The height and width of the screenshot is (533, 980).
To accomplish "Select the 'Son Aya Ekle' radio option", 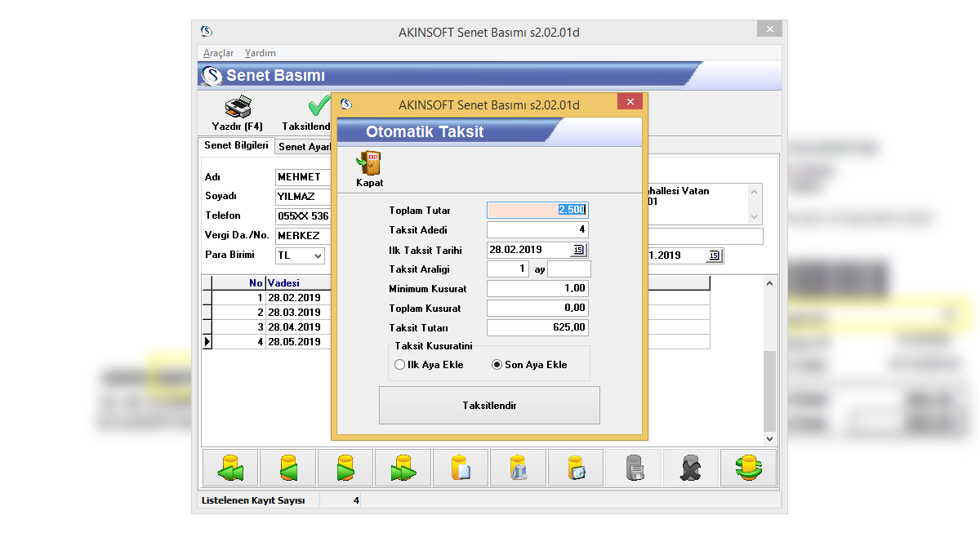I will [497, 365].
